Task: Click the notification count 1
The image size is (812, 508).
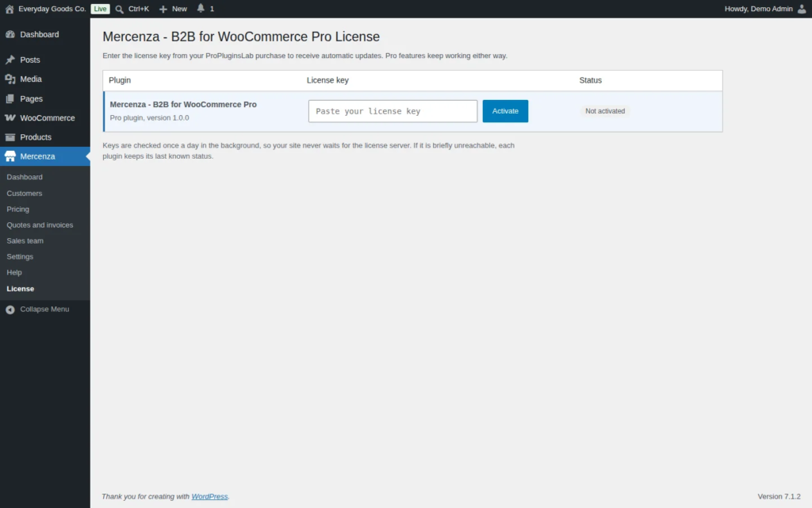Action: point(212,9)
